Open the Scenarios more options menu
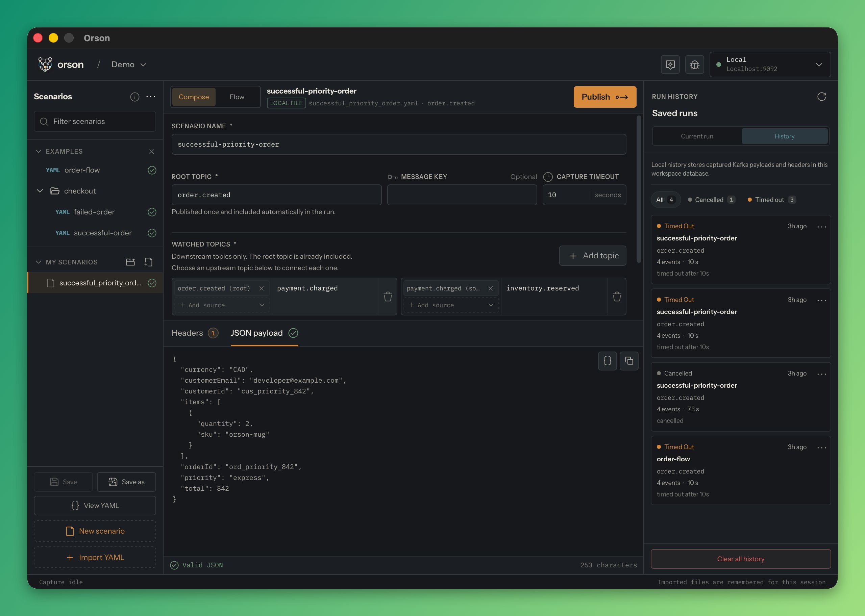 [x=151, y=97]
